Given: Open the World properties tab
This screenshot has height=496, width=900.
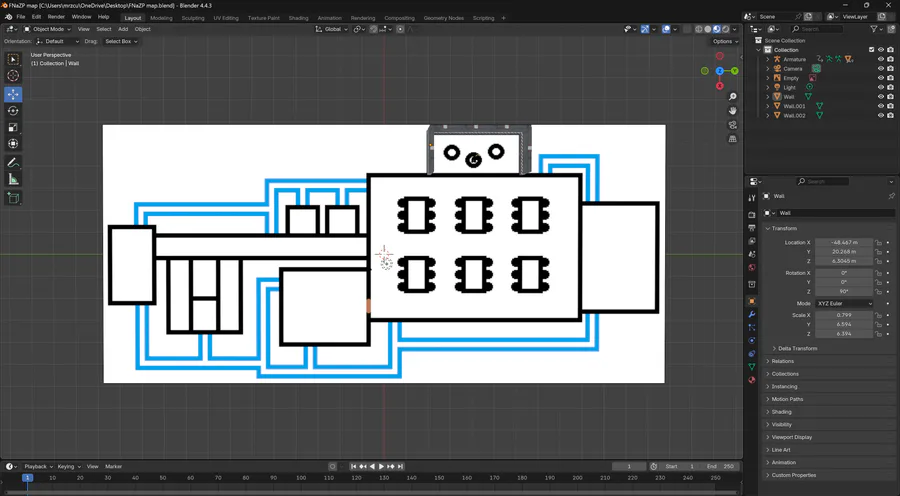Looking at the screenshot, I should tap(752, 268).
